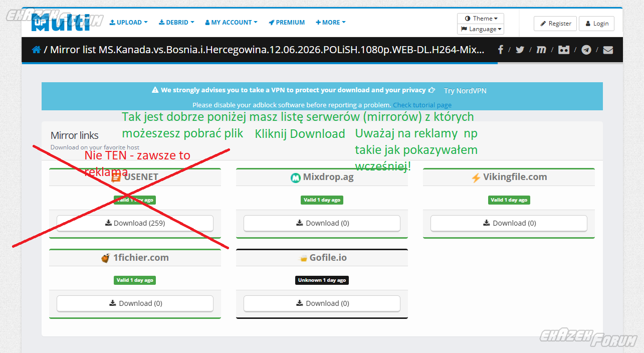Click the 1fichier.com host icon

click(x=105, y=258)
